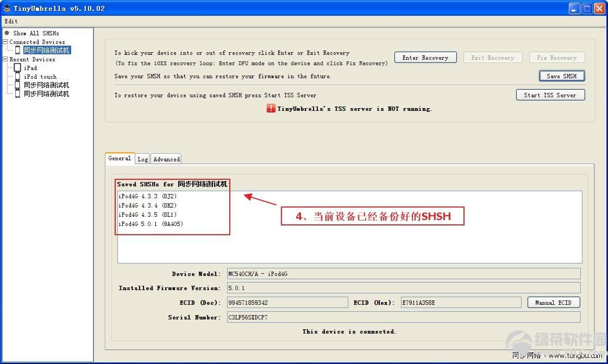Viewport: 608px width, 364px height.
Task: Click the Save SHSH button
Action: pos(561,76)
